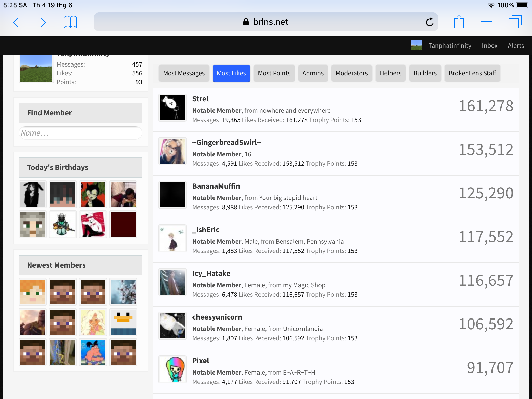The height and width of the screenshot is (399, 532).
Task: Click the 91,707 likes count
Action: [x=490, y=368]
